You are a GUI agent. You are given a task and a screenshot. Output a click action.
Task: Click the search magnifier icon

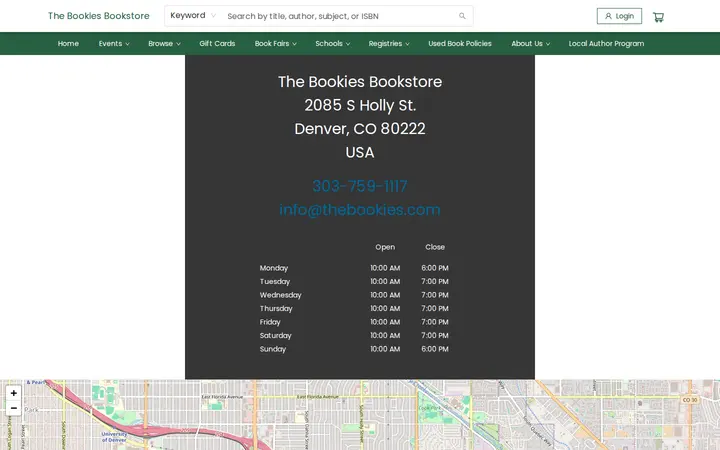[x=462, y=16]
